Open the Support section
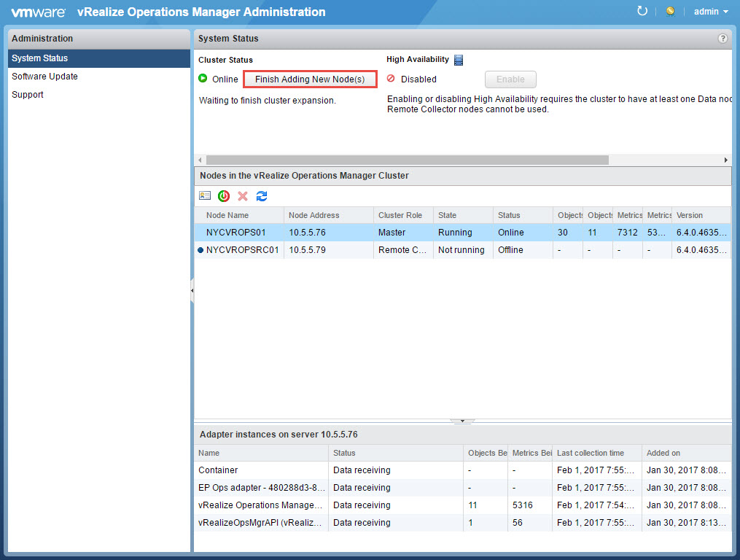Image resolution: width=740 pixels, height=560 pixels. coord(27,94)
